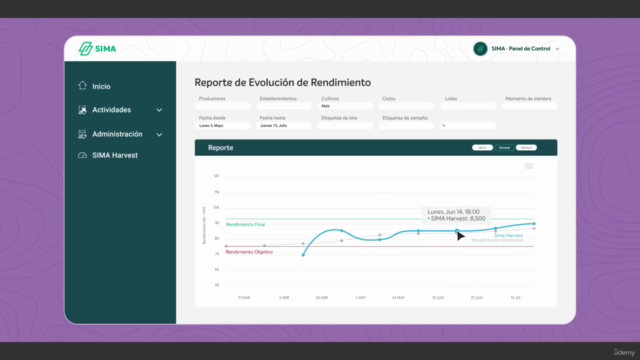This screenshot has width=640, height=360.
Task: Switch the report to Semanal view
Action: [x=504, y=147]
